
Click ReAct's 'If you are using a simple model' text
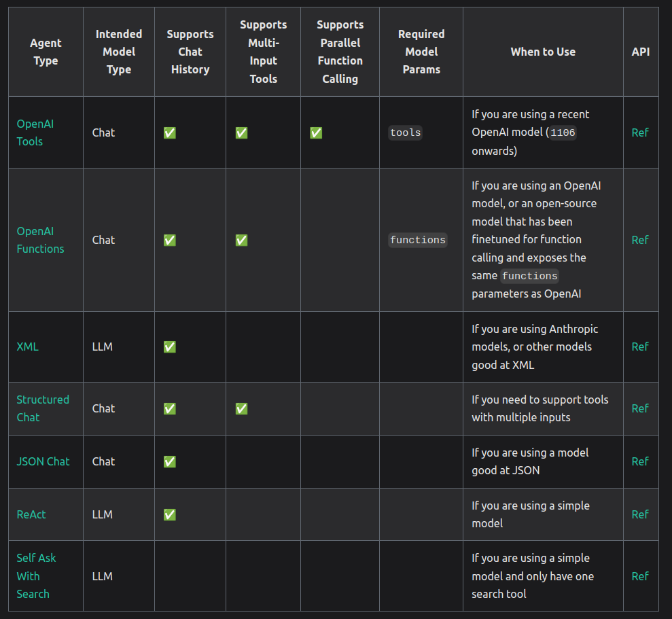[x=531, y=514]
